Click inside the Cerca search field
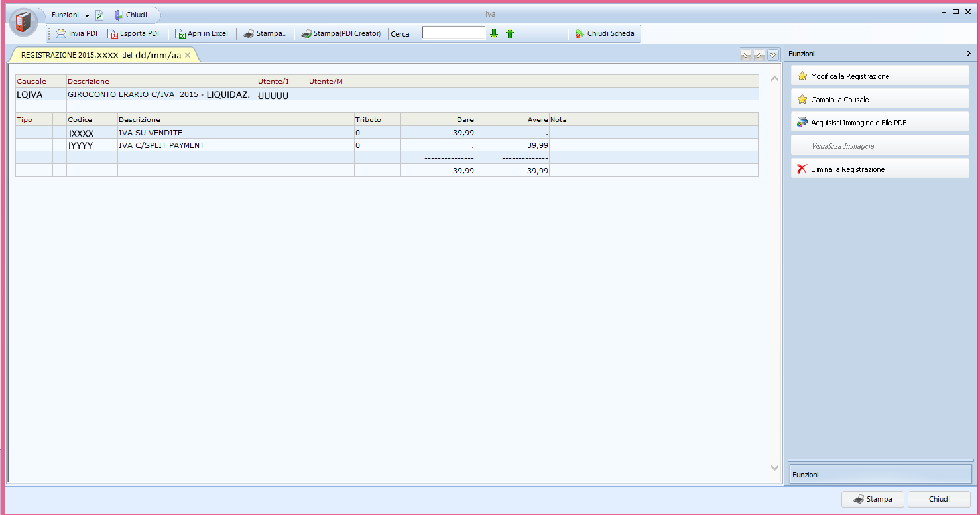 (454, 33)
